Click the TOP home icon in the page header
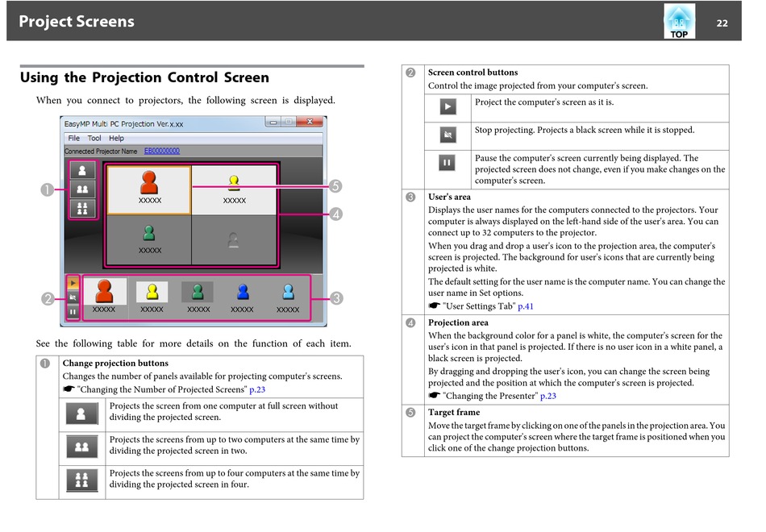Image resolution: width=766 pixels, height=532 pixels. pos(679,22)
